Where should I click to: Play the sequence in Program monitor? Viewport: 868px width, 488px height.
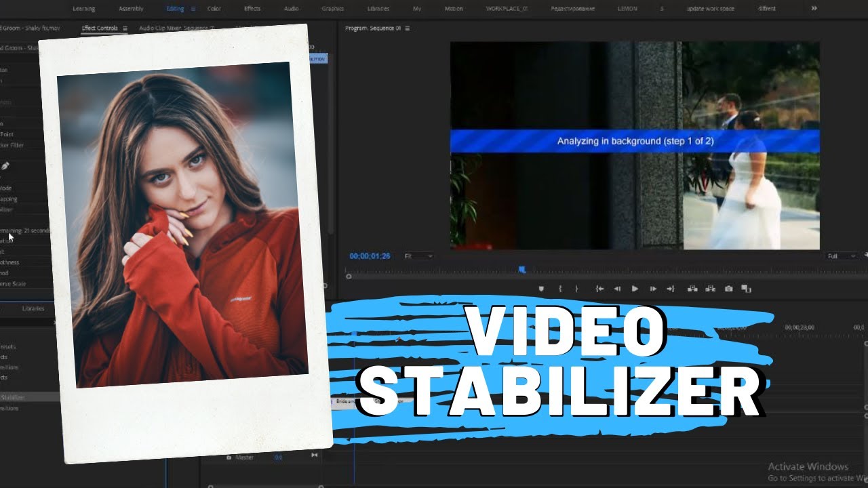click(x=635, y=289)
